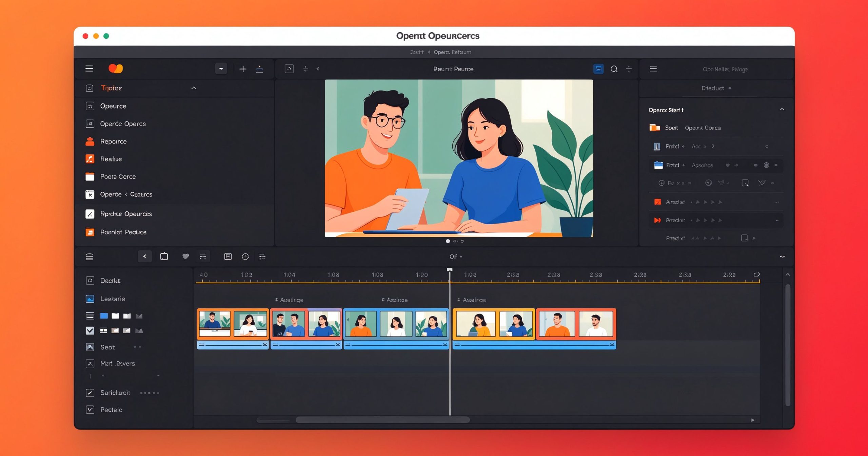This screenshot has width=868, height=456.
Task: Click the Soert folder icon
Action: (x=654, y=128)
